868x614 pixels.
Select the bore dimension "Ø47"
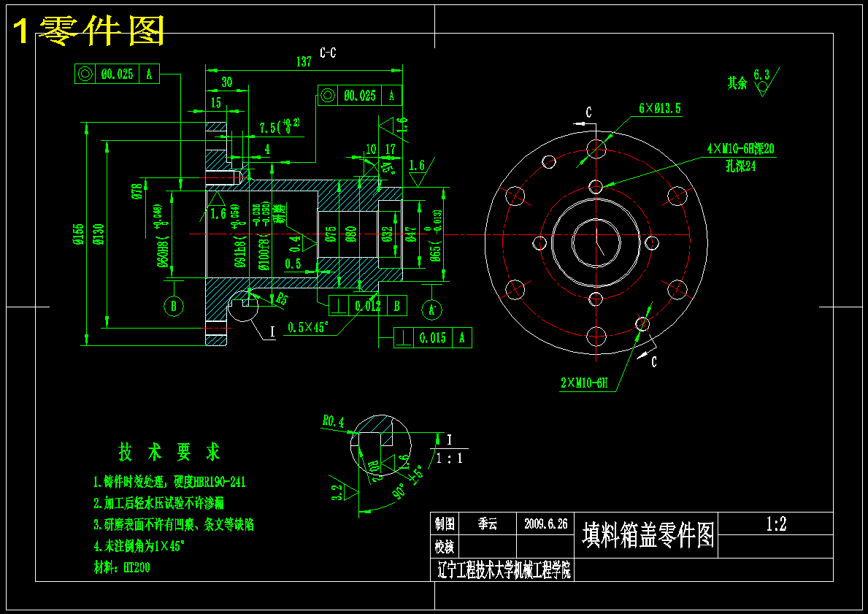[x=411, y=235]
